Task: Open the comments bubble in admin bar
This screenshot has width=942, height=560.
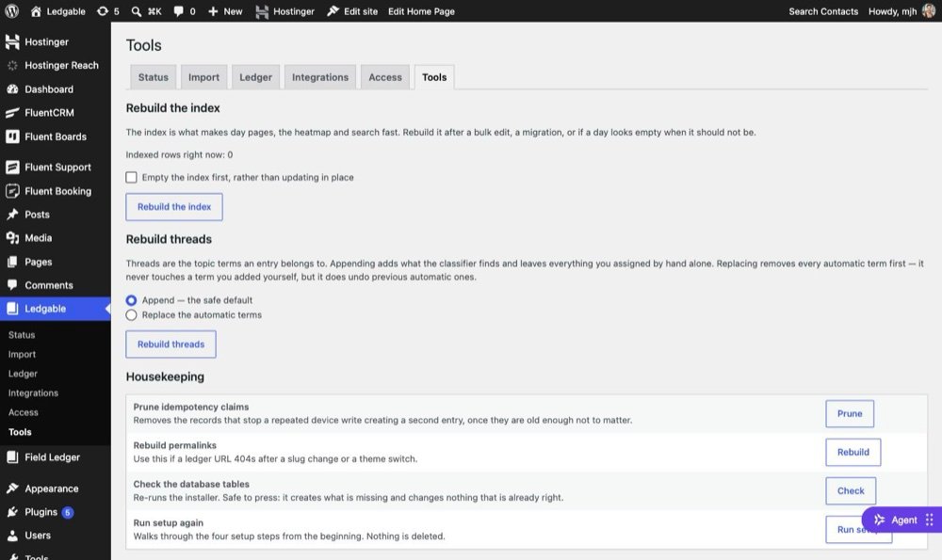Action: 178,11
